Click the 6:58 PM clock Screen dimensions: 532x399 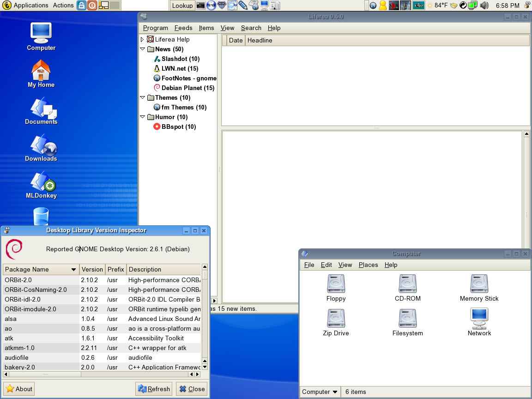(x=507, y=6)
